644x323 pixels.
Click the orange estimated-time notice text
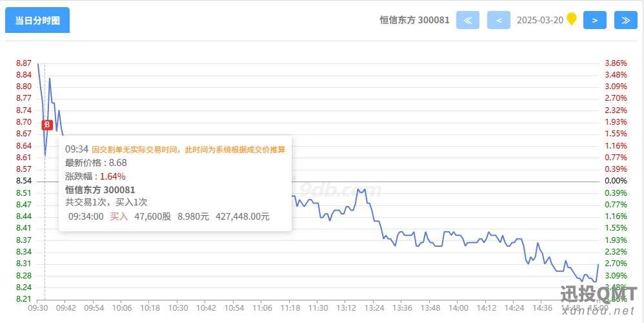(188, 150)
